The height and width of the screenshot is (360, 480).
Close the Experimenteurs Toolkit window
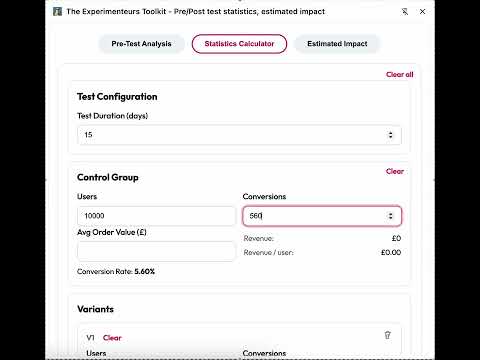click(x=422, y=12)
